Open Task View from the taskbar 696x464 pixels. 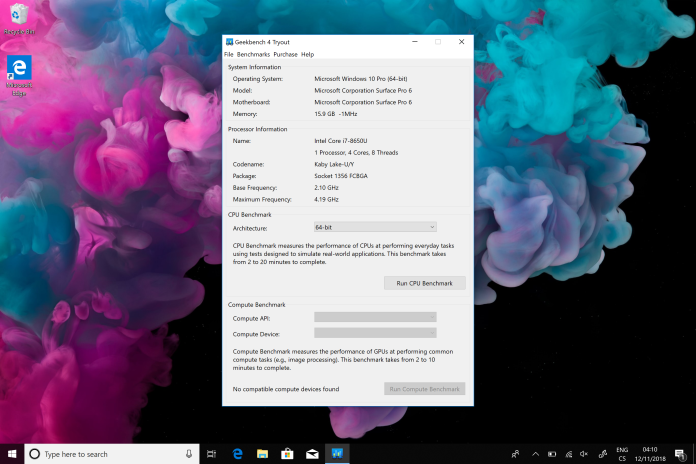coord(212,454)
